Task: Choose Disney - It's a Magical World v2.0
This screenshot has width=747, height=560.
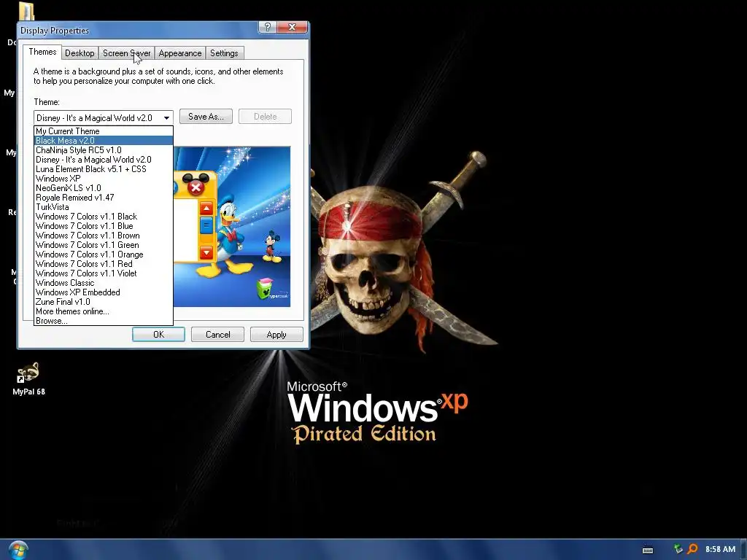Action: tap(104, 160)
